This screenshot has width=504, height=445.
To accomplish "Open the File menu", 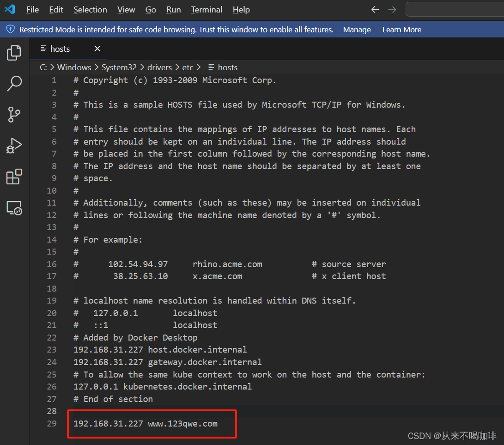I will [x=32, y=10].
